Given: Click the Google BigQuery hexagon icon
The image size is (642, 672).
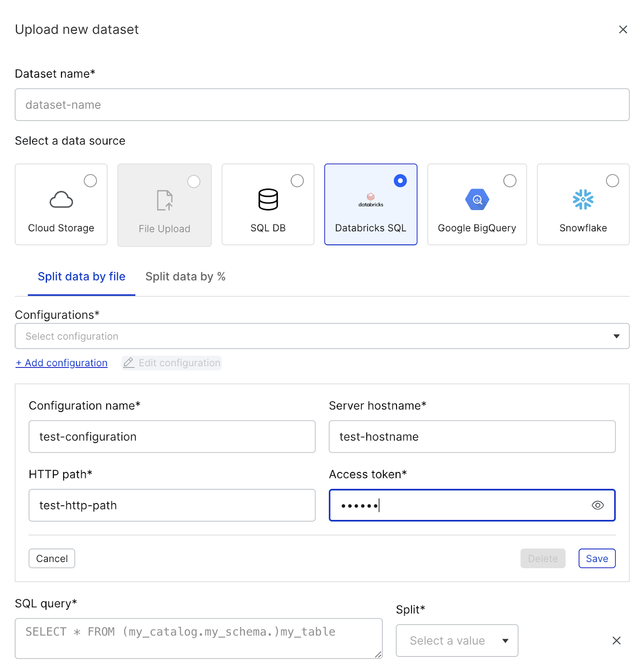Looking at the screenshot, I should (477, 199).
